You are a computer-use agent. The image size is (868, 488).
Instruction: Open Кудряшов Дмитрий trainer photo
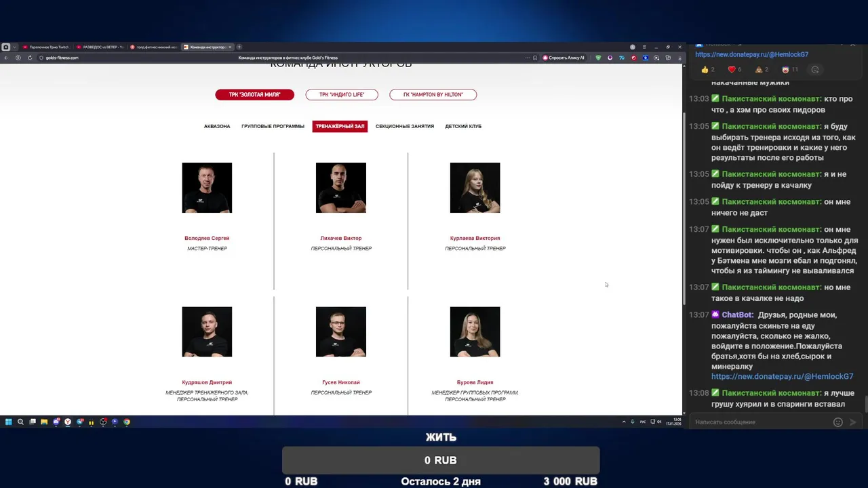[207, 331]
